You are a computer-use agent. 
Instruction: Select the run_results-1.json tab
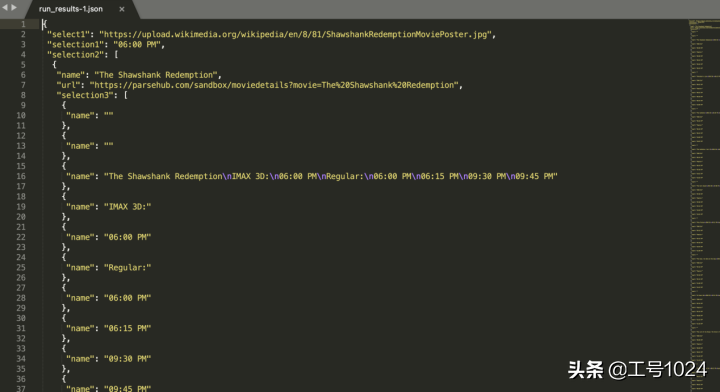[x=71, y=9]
